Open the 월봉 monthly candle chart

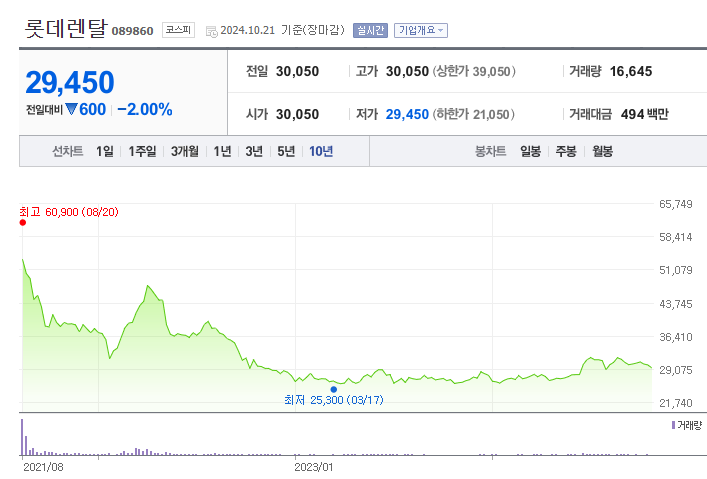pyautogui.click(x=602, y=151)
